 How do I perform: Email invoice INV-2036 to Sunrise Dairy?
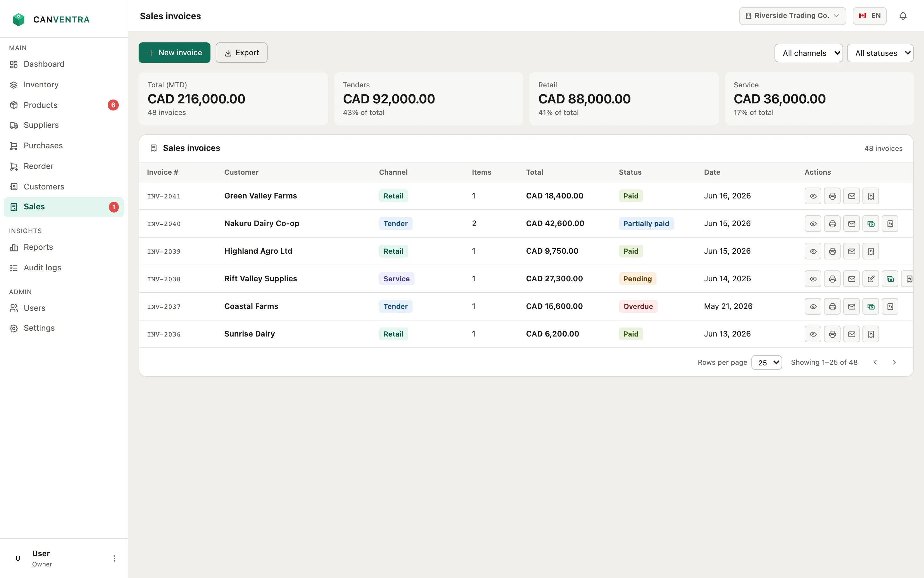(851, 334)
